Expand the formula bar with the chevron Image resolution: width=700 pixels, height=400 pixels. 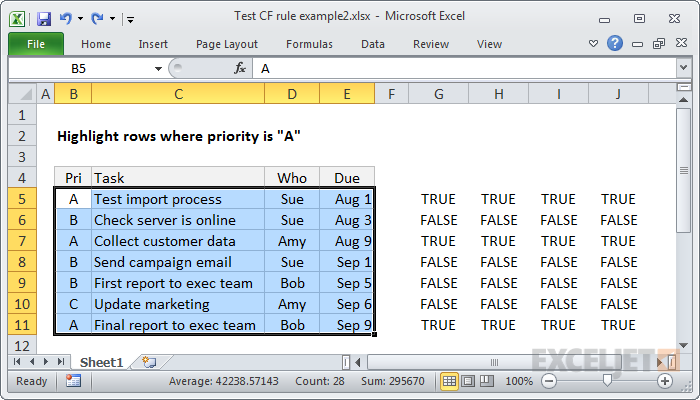coord(683,68)
